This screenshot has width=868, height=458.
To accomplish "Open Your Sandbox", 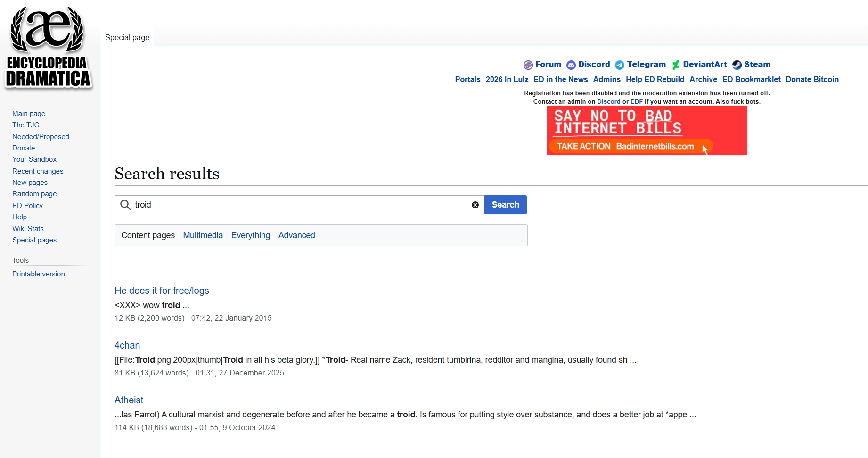I will [34, 159].
